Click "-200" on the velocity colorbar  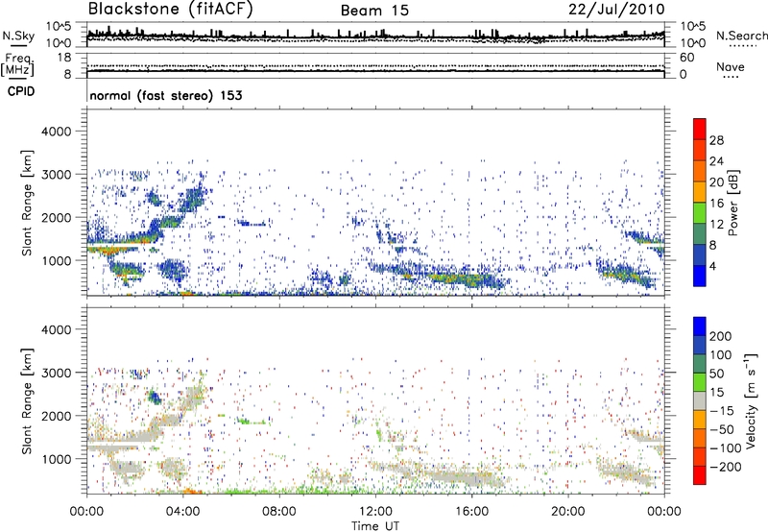point(726,467)
